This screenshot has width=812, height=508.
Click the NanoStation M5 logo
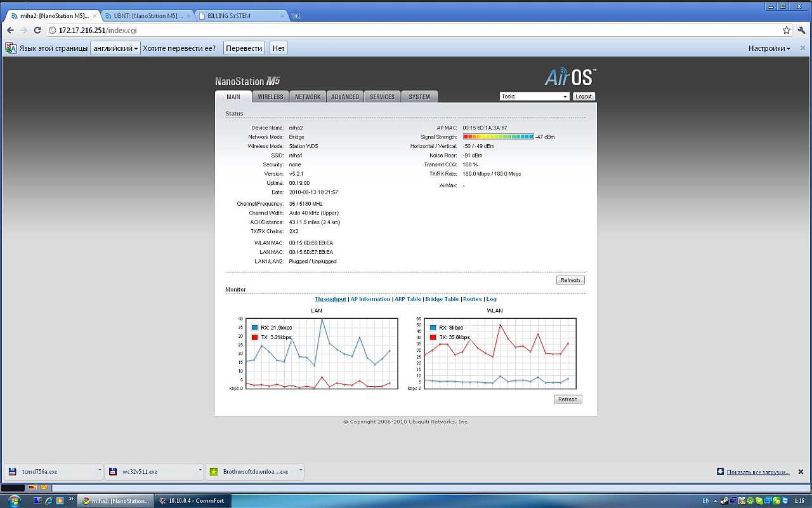tap(247, 81)
